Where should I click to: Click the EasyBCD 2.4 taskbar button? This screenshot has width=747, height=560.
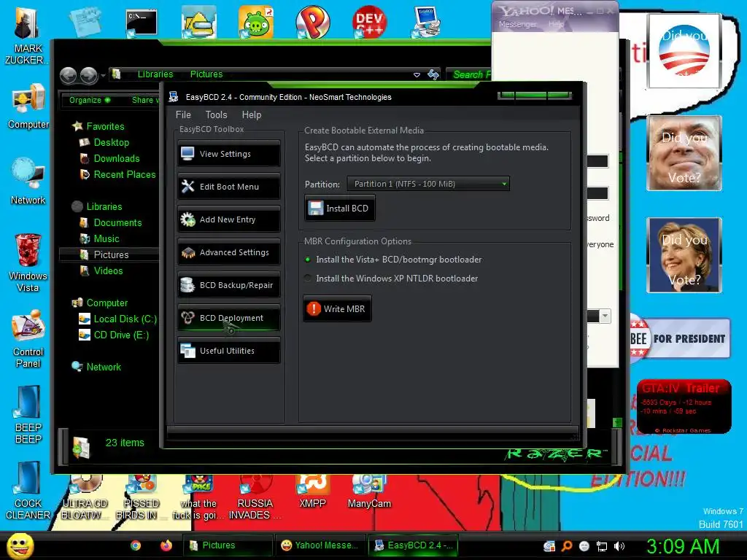[x=414, y=545]
